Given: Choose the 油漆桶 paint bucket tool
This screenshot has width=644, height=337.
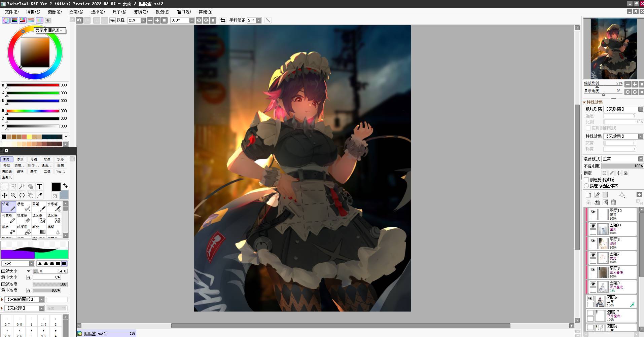Looking at the screenshot, I should click(24, 230).
